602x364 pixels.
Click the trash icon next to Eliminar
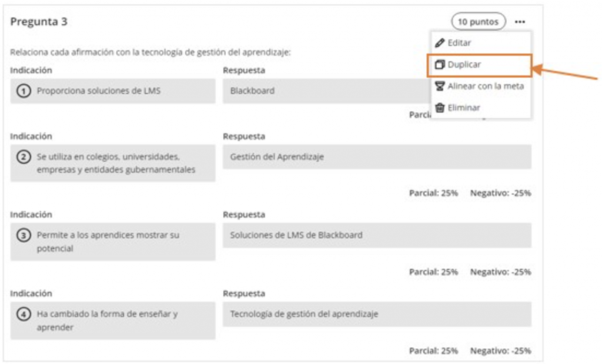point(440,108)
